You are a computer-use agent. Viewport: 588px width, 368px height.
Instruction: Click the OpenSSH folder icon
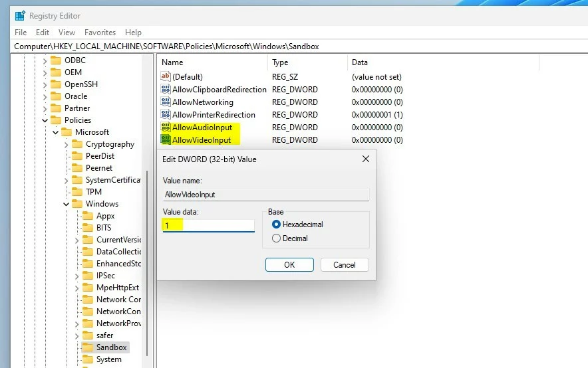click(56, 84)
